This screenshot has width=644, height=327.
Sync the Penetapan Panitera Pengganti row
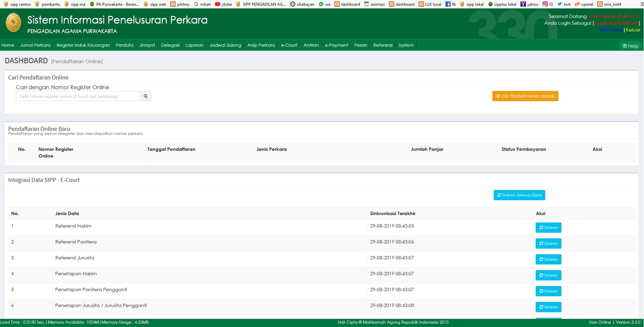pyautogui.click(x=549, y=291)
